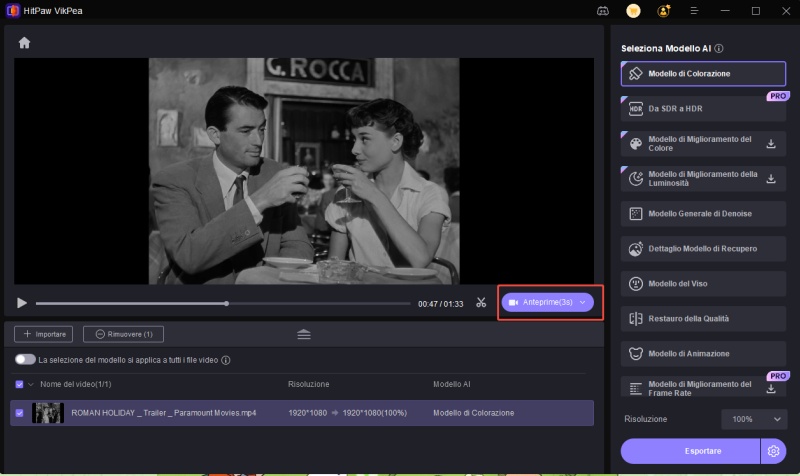This screenshot has height=476, width=800.
Task: Click the Luminosità moon icon
Action: pyautogui.click(x=636, y=179)
